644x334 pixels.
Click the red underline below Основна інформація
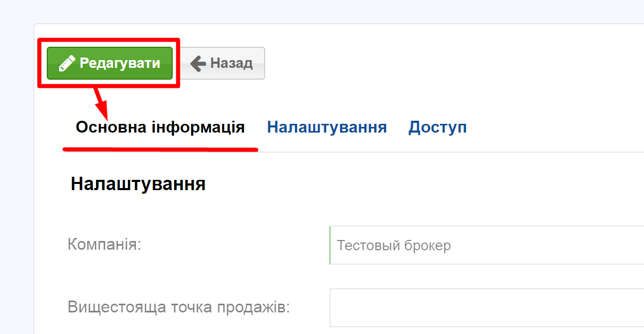click(160, 149)
